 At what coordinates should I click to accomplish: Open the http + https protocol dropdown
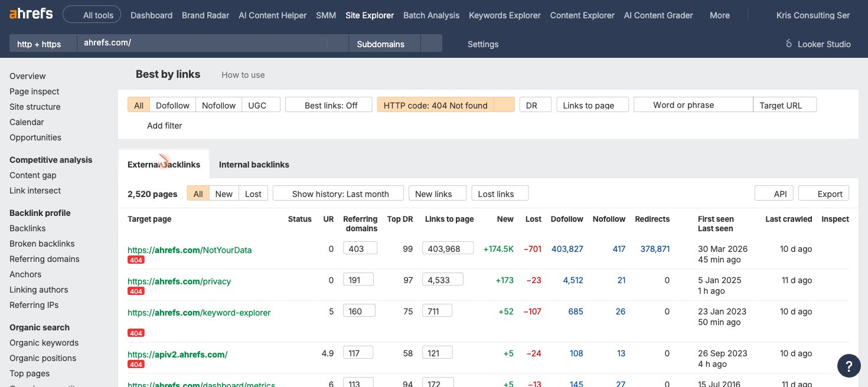point(43,44)
